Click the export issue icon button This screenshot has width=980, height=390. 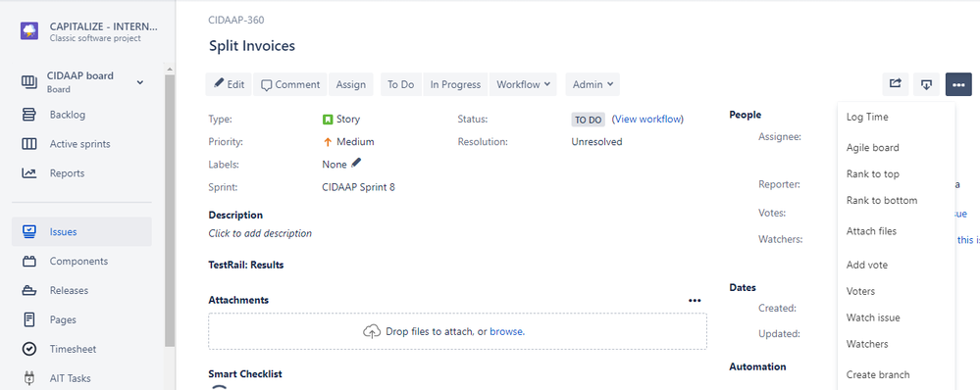(927, 84)
